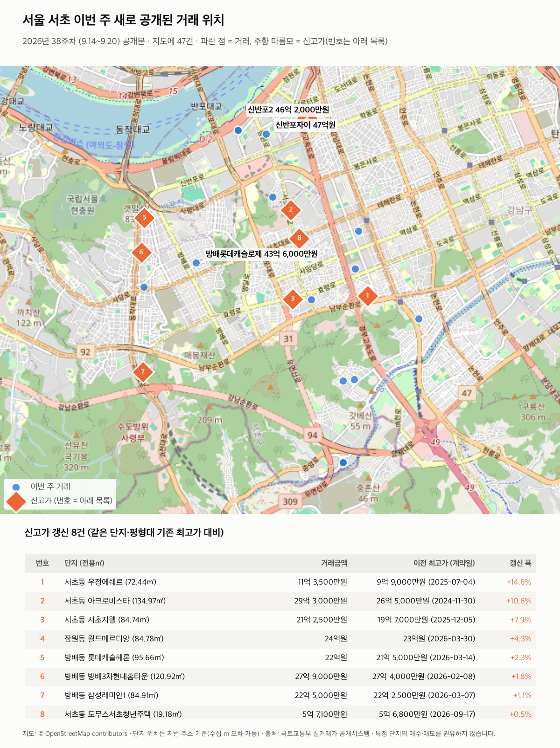Select the 거래금액 column header
This screenshot has height=748, width=560.
pyautogui.click(x=334, y=563)
